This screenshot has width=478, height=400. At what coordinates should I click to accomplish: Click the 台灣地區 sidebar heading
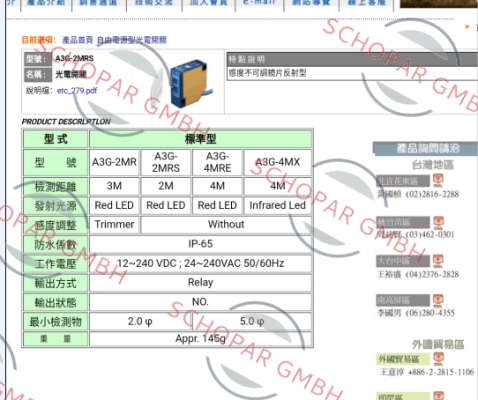tap(433, 165)
